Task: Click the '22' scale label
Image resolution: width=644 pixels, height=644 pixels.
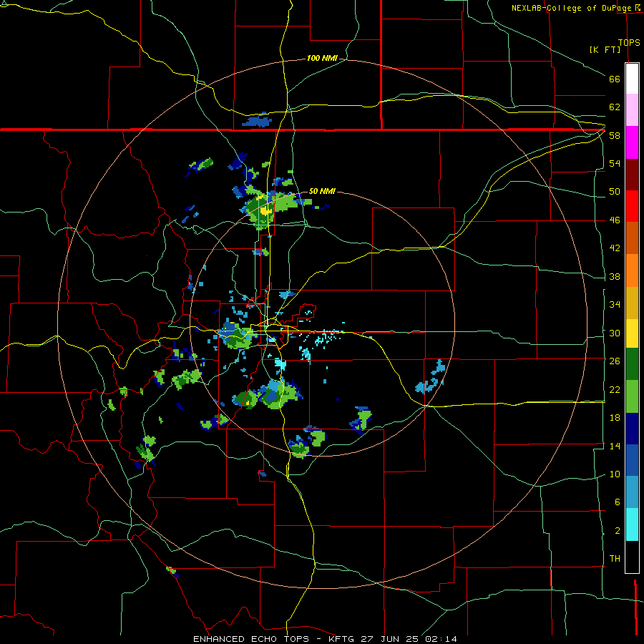Action: point(615,389)
